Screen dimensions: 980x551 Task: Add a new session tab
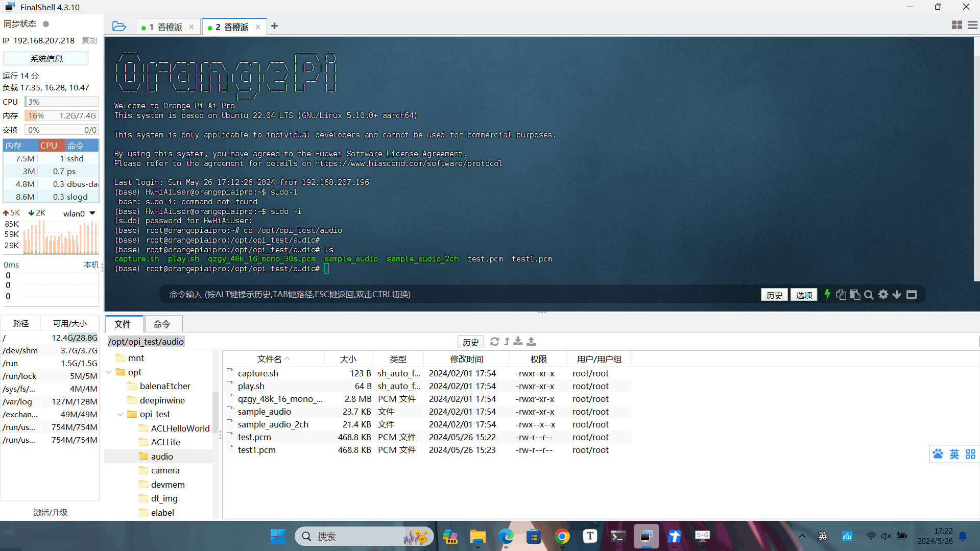pos(274,26)
